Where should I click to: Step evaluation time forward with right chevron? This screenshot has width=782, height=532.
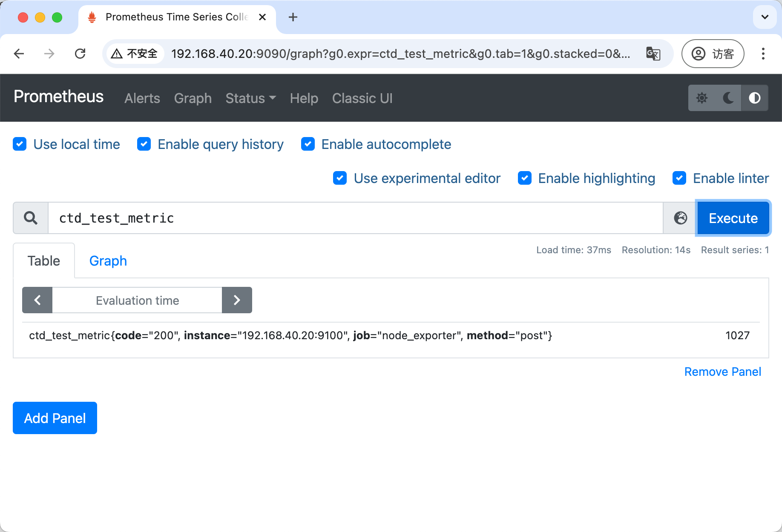pyautogui.click(x=237, y=300)
